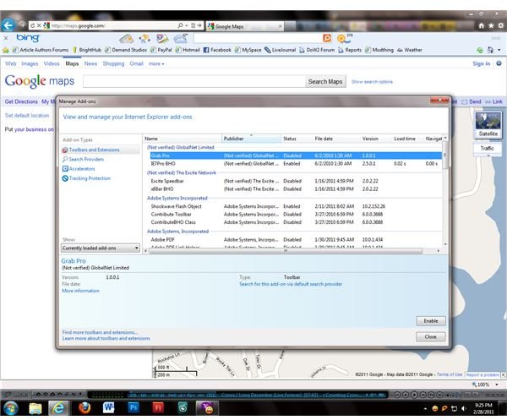Open the Hotmail favorites bookmark
This screenshot has width=507, height=420.
pyautogui.click(x=188, y=50)
